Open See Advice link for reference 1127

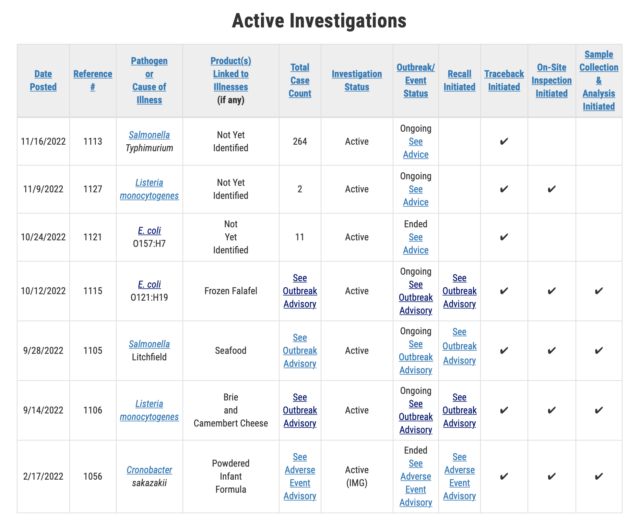[416, 196]
